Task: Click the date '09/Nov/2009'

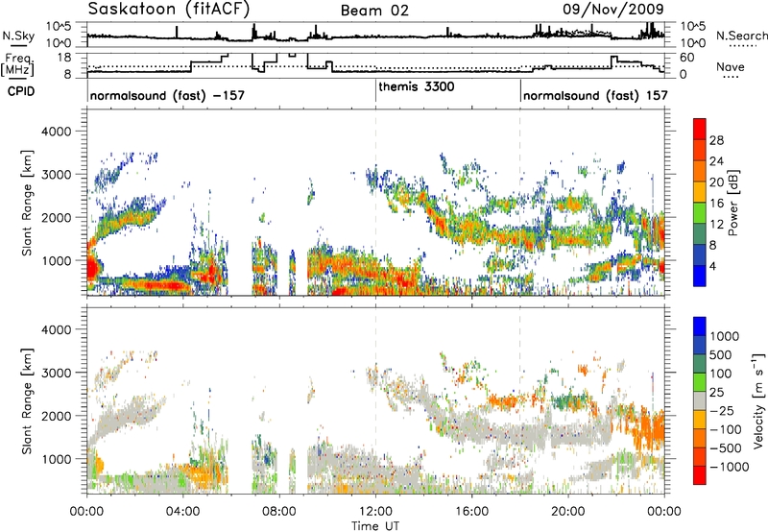Action: [613, 9]
